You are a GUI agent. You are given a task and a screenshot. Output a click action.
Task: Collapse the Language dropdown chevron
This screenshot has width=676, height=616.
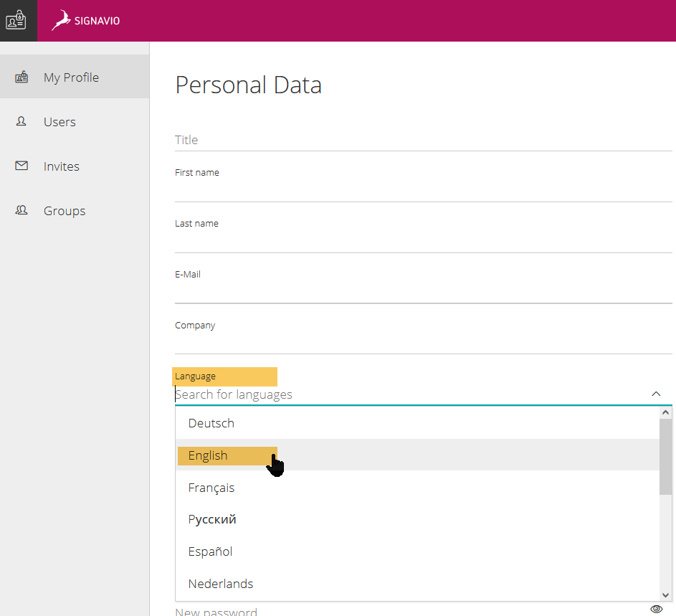click(x=656, y=394)
